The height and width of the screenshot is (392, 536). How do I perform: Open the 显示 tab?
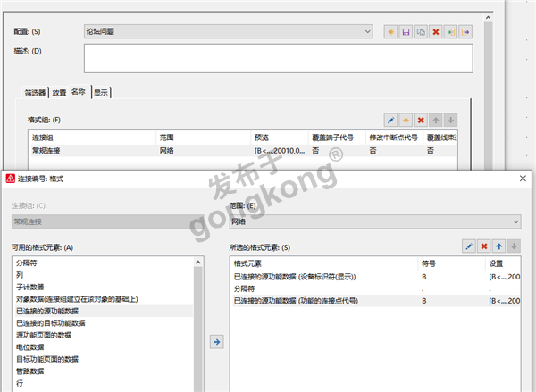[x=101, y=91]
